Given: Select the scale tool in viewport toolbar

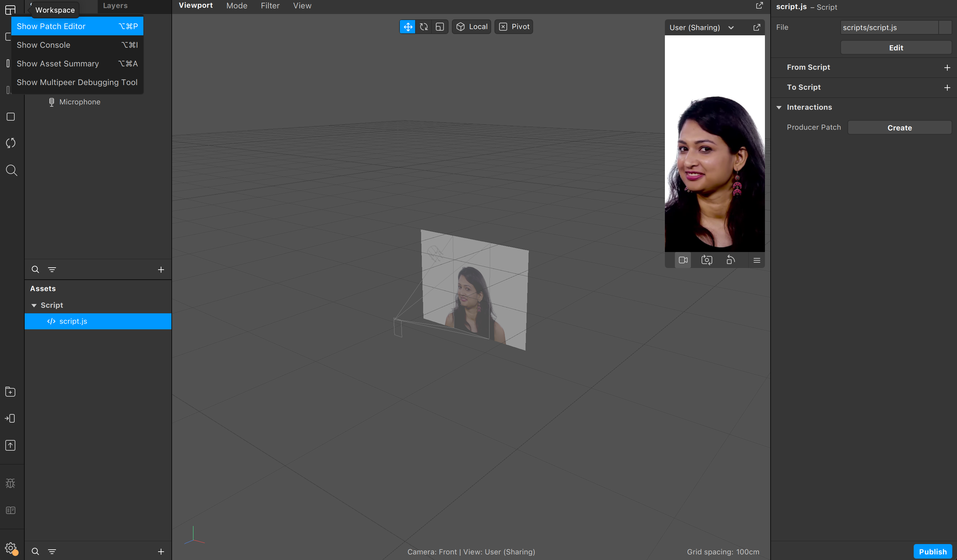Looking at the screenshot, I should click(x=439, y=27).
